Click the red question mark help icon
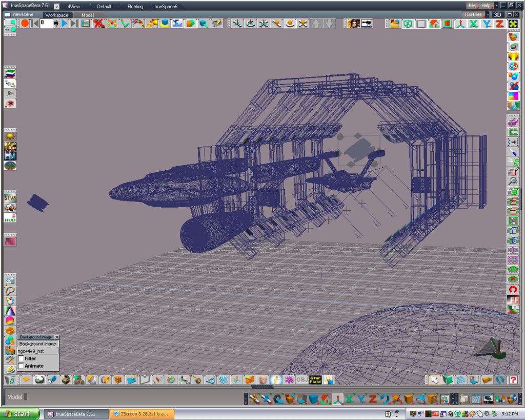 tap(513, 380)
